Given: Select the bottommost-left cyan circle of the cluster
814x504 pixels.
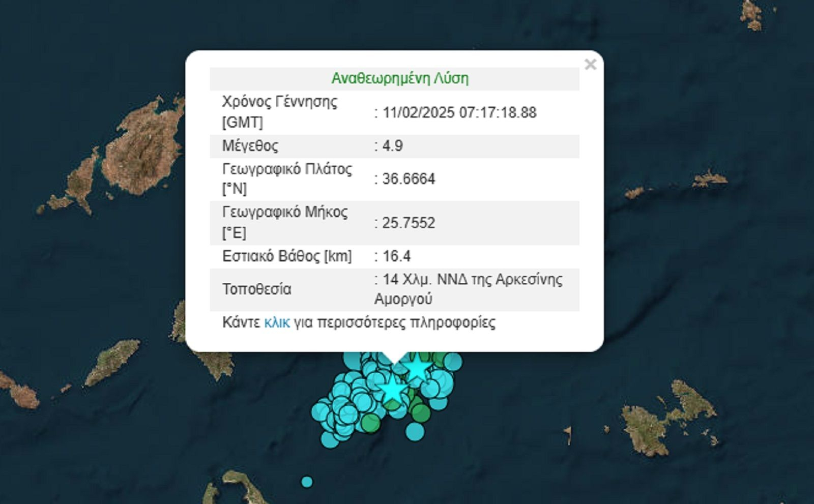Looking at the screenshot, I should point(330,439).
